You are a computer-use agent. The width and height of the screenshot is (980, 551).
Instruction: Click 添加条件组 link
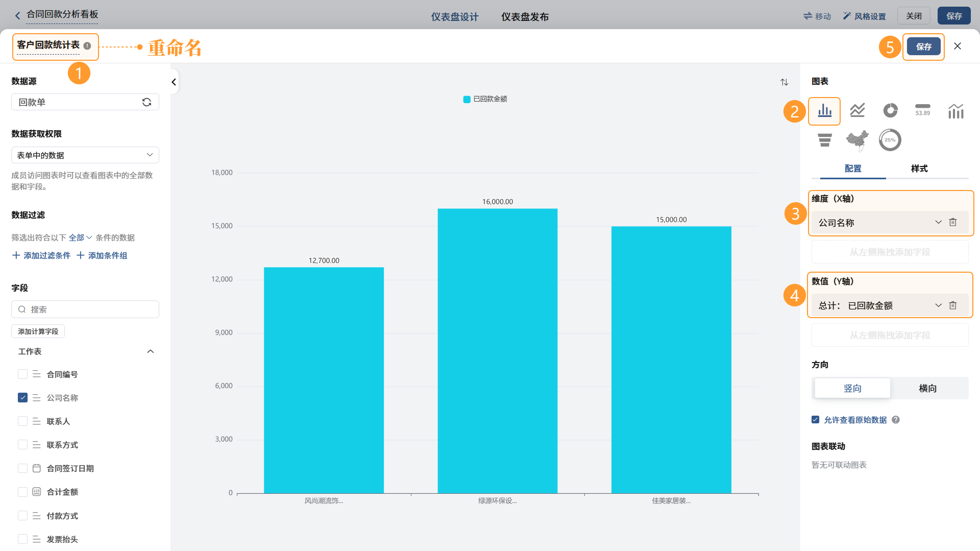(102, 255)
